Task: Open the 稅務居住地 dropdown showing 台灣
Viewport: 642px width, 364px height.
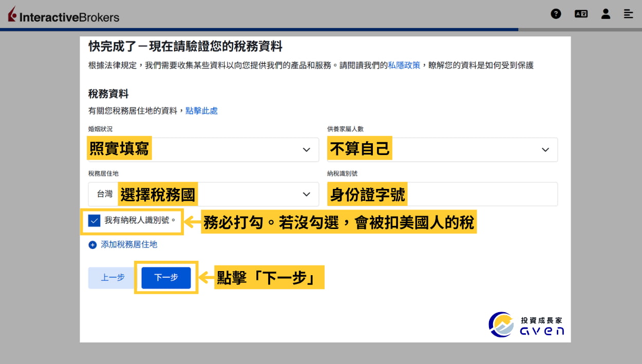Action: [x=203, y=194]
